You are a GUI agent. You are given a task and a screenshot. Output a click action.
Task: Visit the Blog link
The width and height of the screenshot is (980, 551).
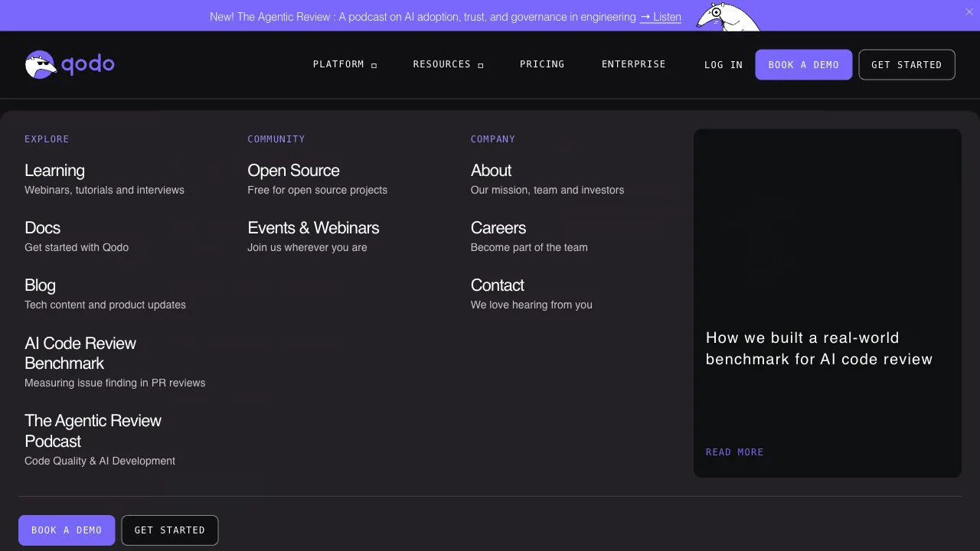tap(40, 285)
